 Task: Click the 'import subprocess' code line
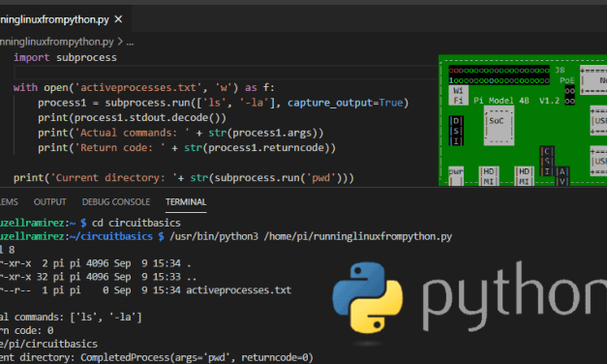pos(65,57)
